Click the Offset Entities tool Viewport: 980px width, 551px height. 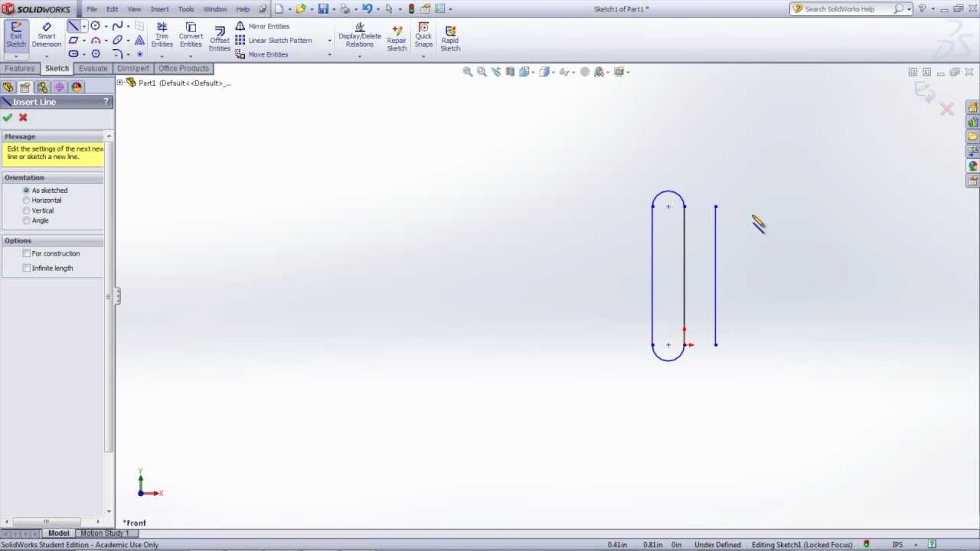click(220, 40)
